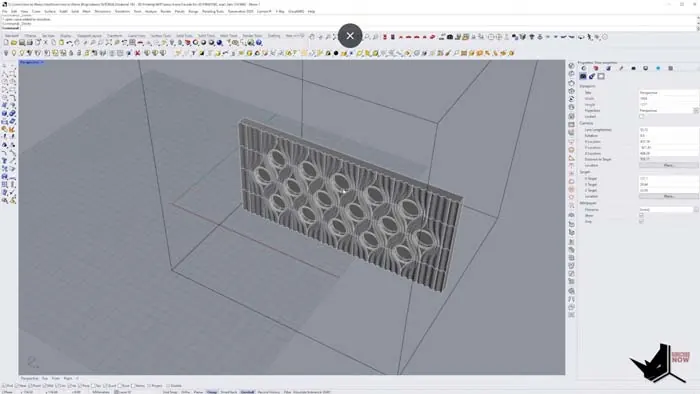The image size is (700, 394).
Task: Toggle Grid Snap in the status bar
Action: (170, 392)
